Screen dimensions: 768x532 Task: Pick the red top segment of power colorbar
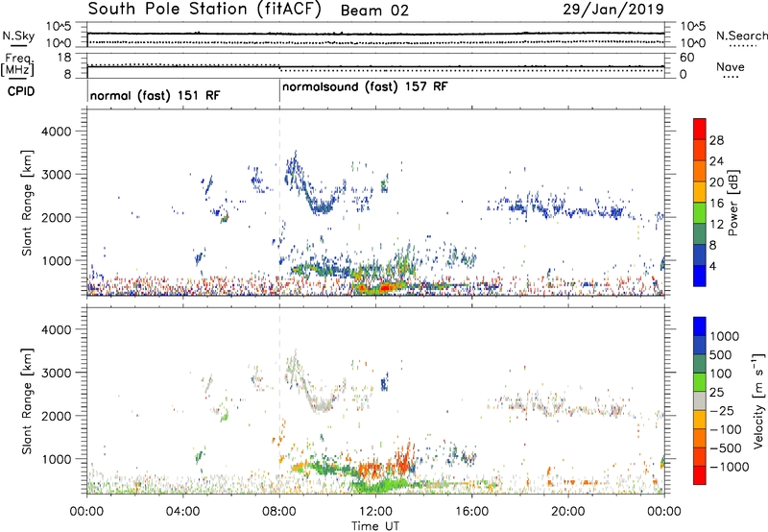pyautogui.click(x=700, y=129)
